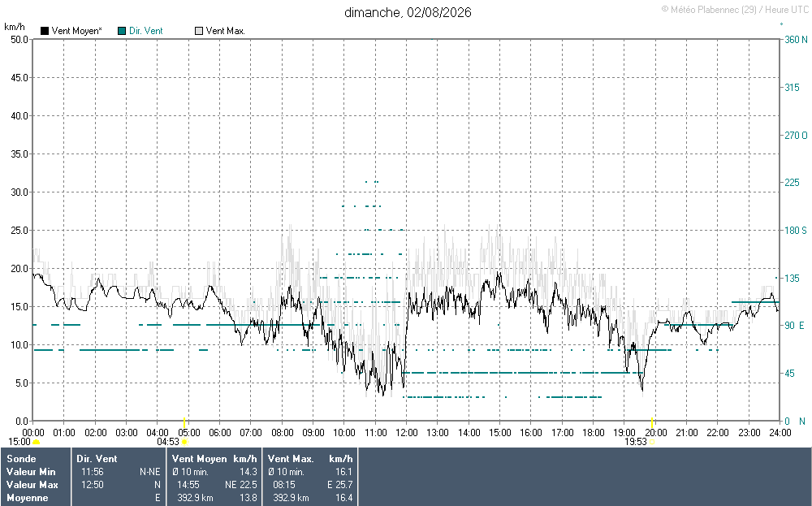The width and height of the screenshot is (812, 506).
Task: Click the '08:15' Vent Max time
Action: click(284, 485)
